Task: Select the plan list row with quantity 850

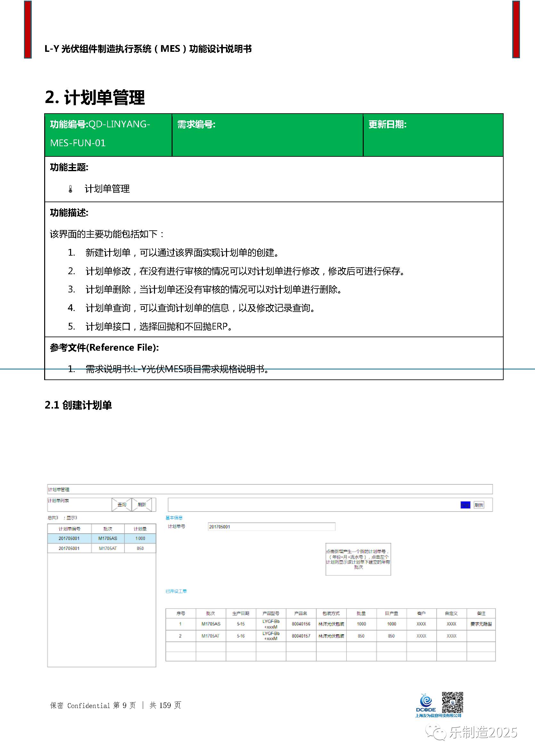Action: pos(101,548)
